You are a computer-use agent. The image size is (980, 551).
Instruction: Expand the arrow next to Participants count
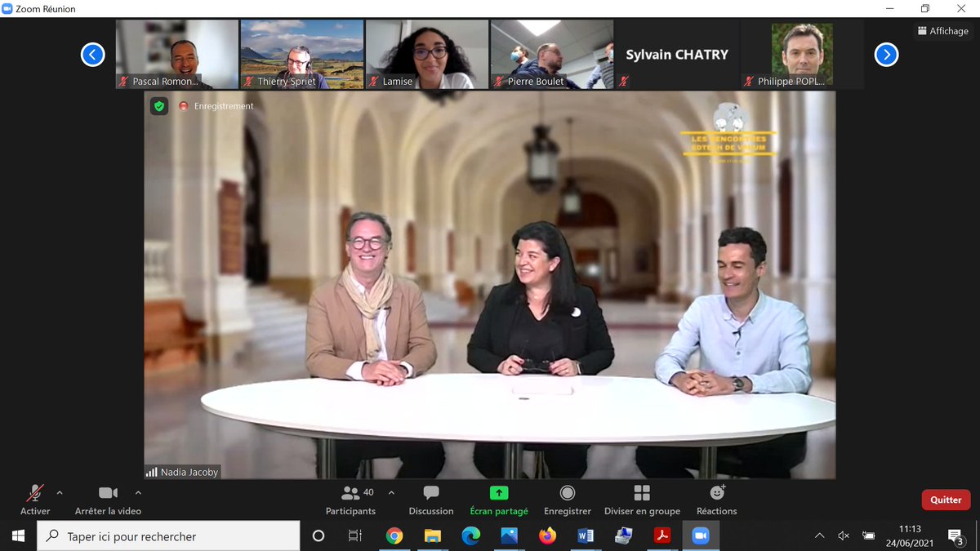[391, 493]
